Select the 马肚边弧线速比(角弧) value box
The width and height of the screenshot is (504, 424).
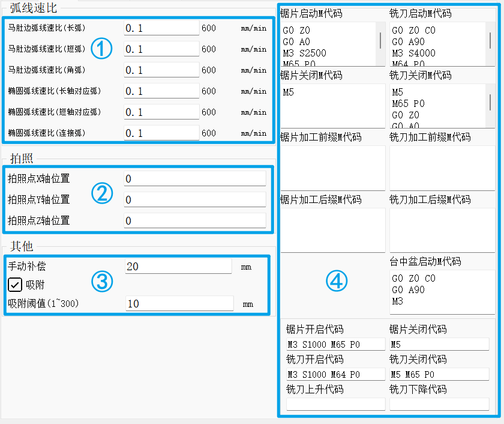[x=161, y=70]
